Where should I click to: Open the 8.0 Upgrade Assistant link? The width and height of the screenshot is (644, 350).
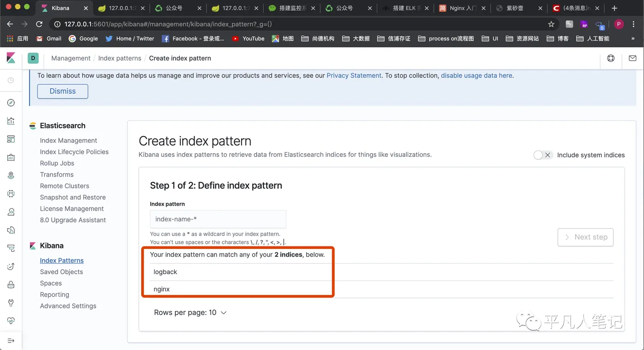click(x=73, y=220)
